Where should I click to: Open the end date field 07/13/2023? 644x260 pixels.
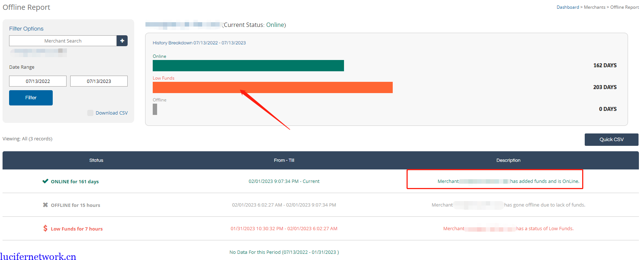pos(99,81)
